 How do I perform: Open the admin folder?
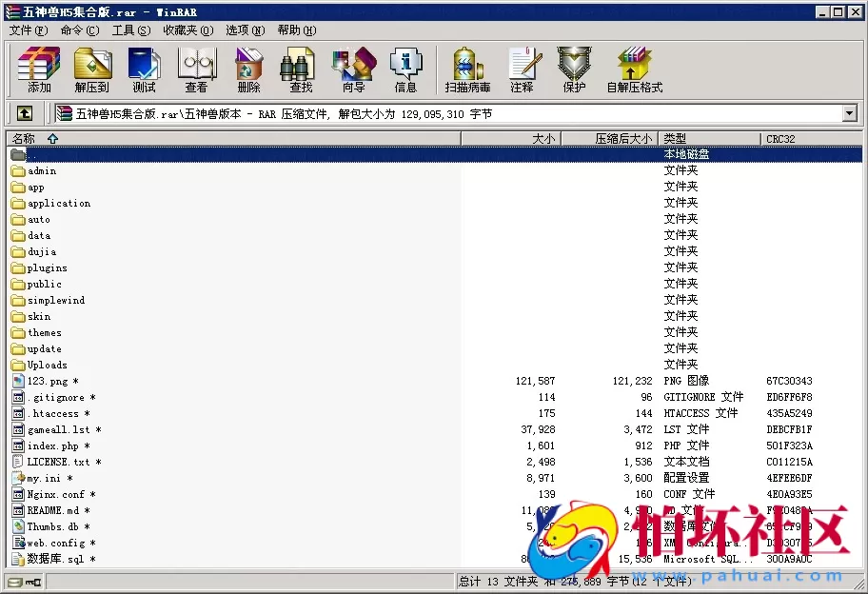(x=38, y=170)
